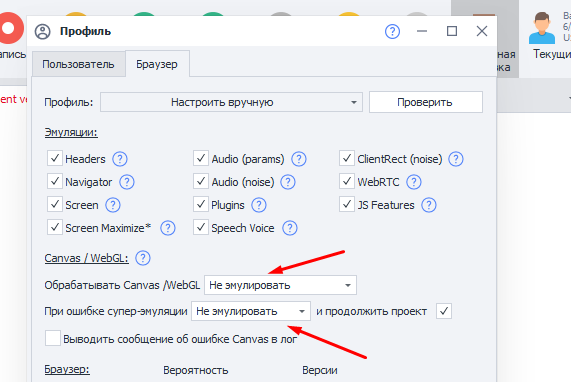This screenshot has width=571, height=382.
Task: Open the Обрабатывать Canvas /WebGL dropdown
Action: click(280, 285)
